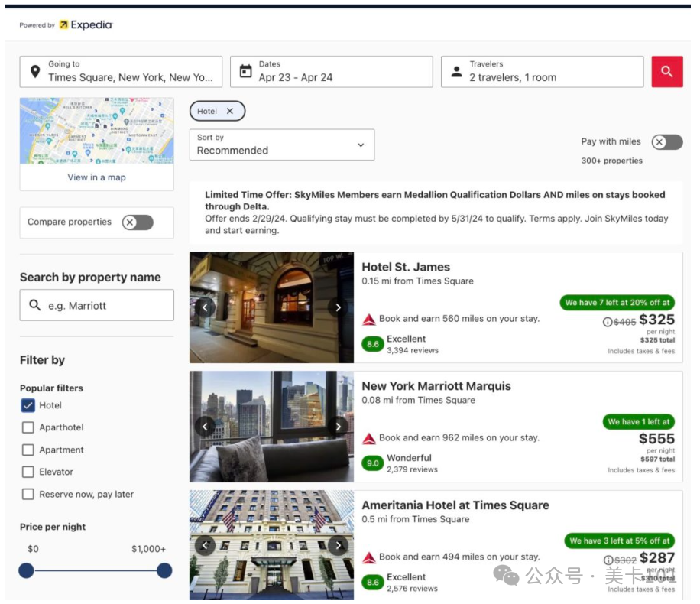
Task: Open Ameritania Hotel at Times Square listing title
Action: [x=455, y=505]
